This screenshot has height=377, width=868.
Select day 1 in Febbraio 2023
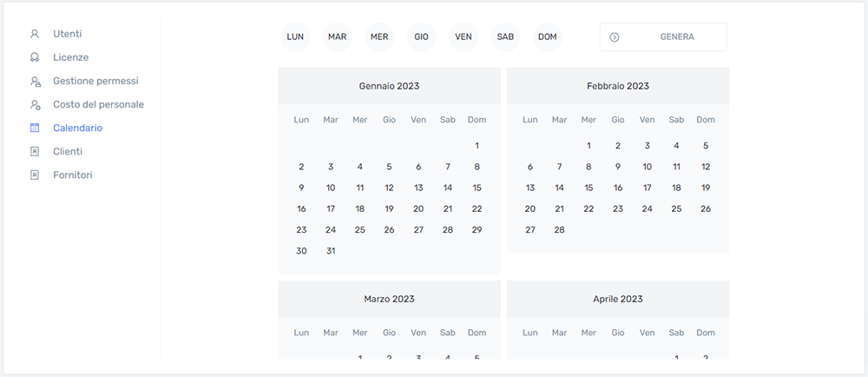[x=589, y=146]
